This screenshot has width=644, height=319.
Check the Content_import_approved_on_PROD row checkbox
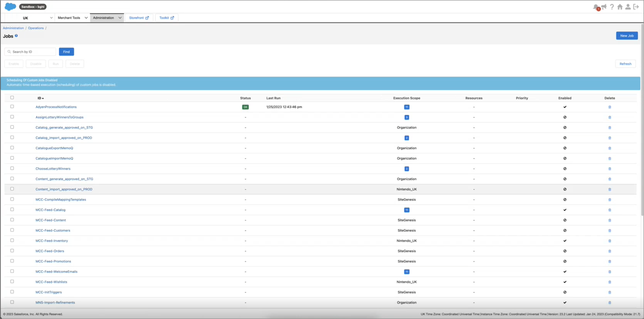pos(12,189)
